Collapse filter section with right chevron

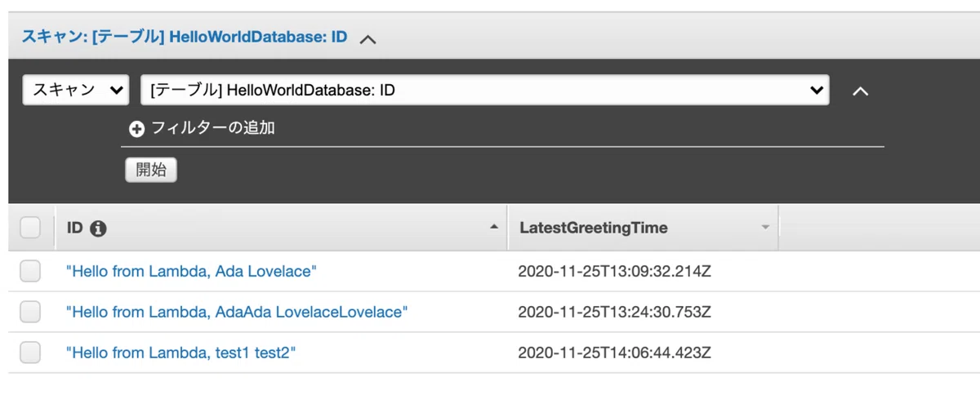(x=860, y=91)
